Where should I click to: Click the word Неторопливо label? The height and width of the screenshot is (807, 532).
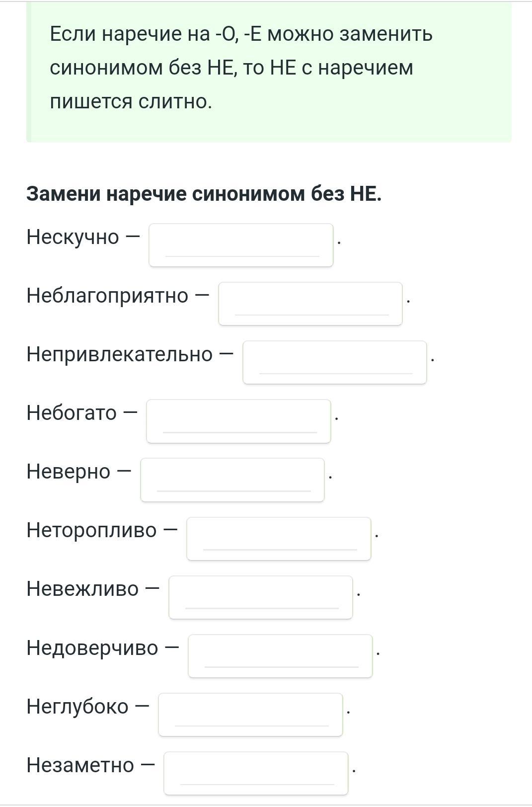pyautogui.click(x=92, y=530)
